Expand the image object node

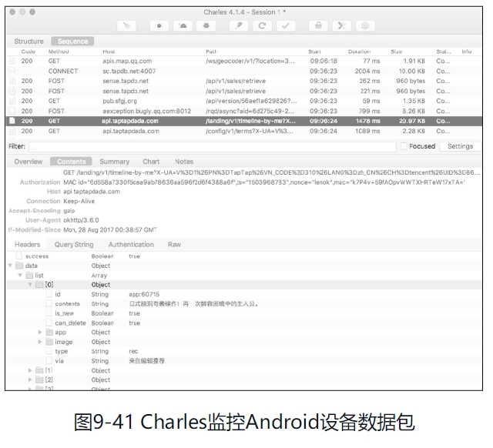[40, 342]
